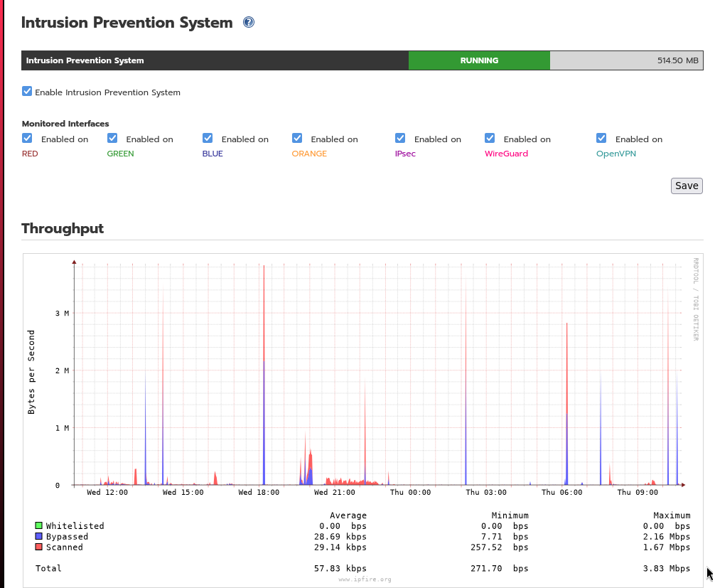Click the green Whitelisted legend swatch

tap(39, 525)
